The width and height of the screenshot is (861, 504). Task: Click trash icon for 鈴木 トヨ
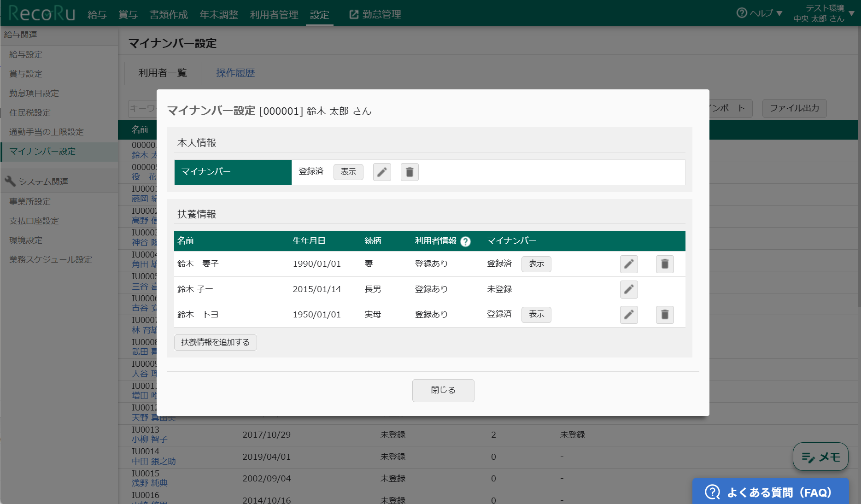(665, 315)
